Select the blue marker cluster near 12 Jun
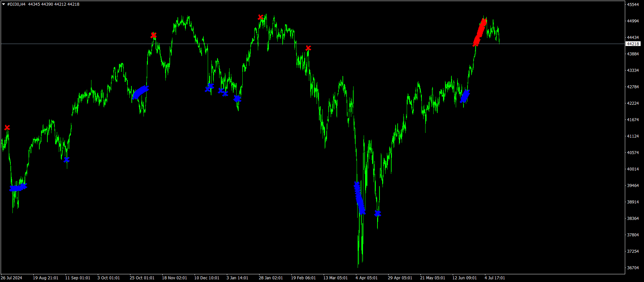Viewport: 644px width, 282px height. [x=465, y=96]
